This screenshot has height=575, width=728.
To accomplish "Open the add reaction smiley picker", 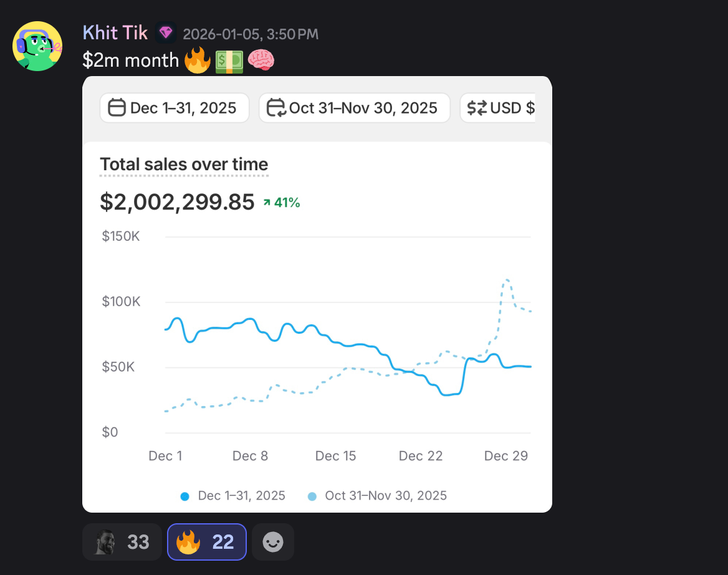I will coord(273,542).
